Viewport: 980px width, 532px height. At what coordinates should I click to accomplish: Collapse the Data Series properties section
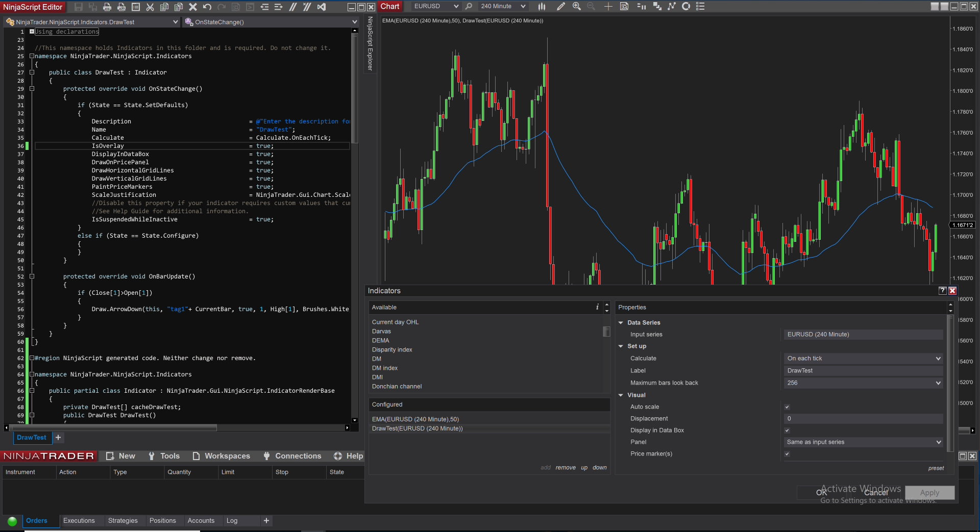click(621, 323)
